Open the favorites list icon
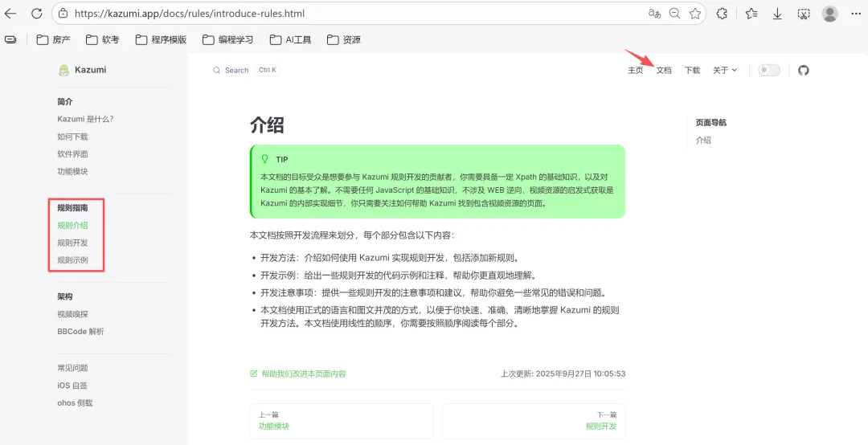 tap(751, 14)
